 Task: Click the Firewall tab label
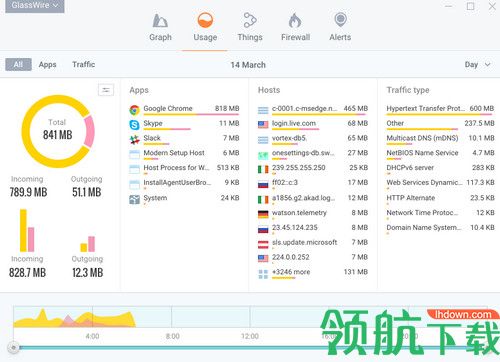295,37
